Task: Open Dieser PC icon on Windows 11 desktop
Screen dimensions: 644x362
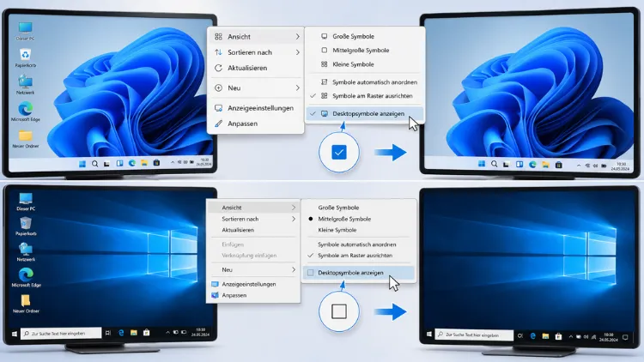Action: [25, 31]
